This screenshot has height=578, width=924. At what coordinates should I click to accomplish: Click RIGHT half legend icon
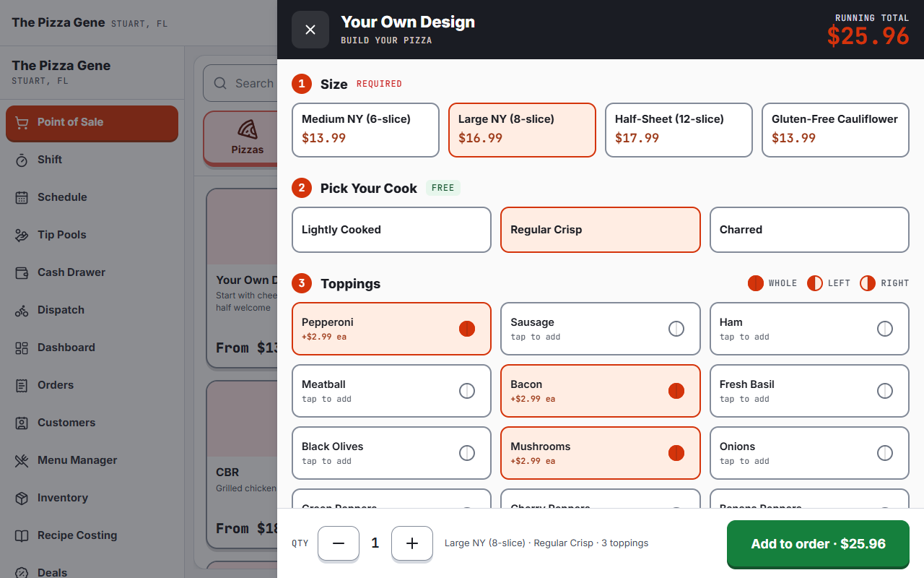(868, 283)
